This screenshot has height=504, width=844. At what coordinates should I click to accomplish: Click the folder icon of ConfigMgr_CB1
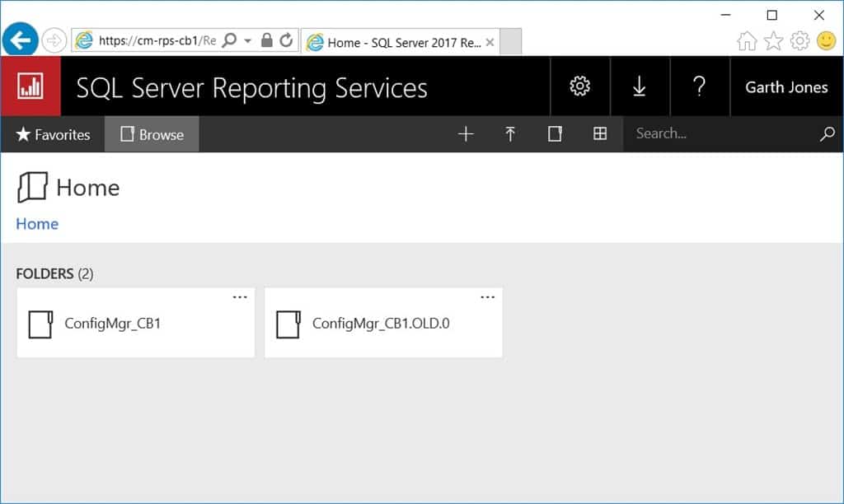tap(40, 324)
